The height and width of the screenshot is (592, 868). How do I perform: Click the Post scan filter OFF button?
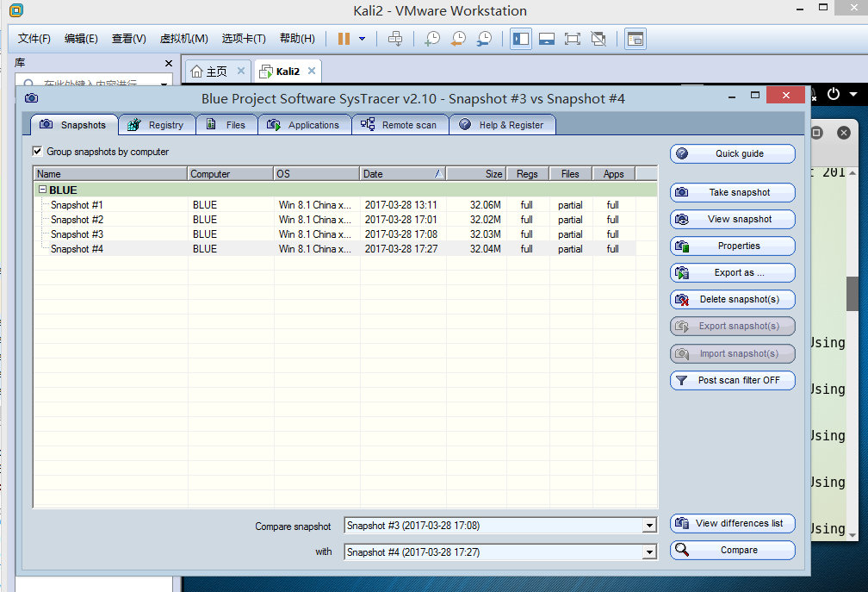[x=732, y=380]
